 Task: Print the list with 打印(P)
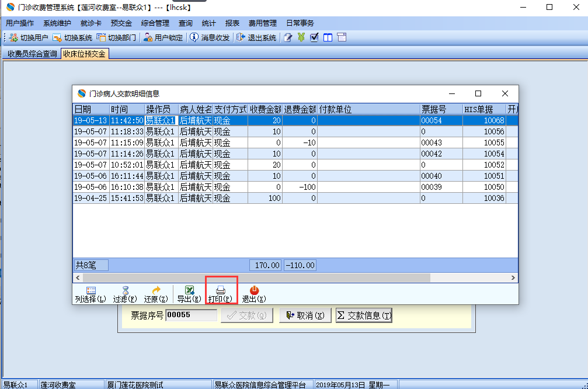[221, 294]
